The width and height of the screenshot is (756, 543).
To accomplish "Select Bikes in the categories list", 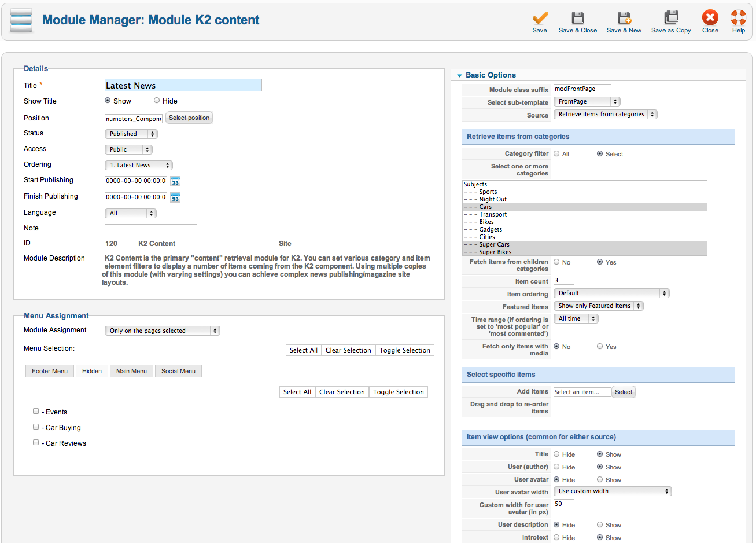I will [585, 222].
